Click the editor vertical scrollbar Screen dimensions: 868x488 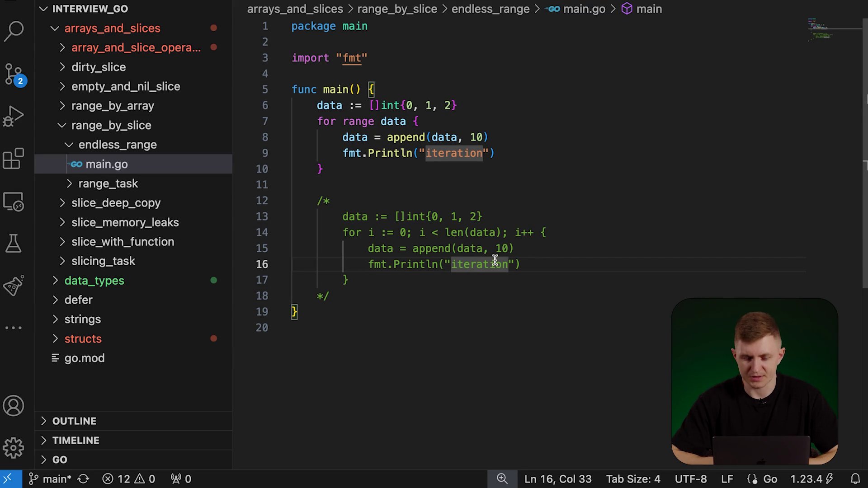(x=865, y=154)
